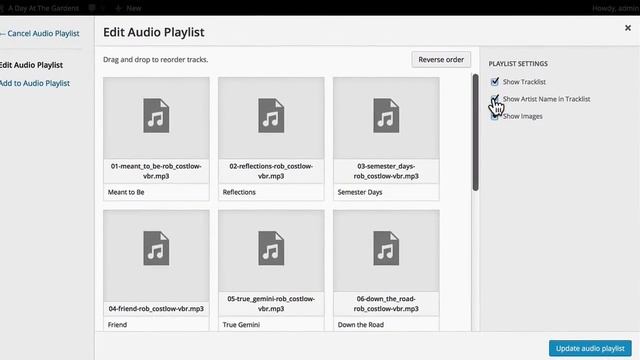Edit the Semester Days caption field
The width and height of the screenshot is (640, 360).
coord(386,192)
